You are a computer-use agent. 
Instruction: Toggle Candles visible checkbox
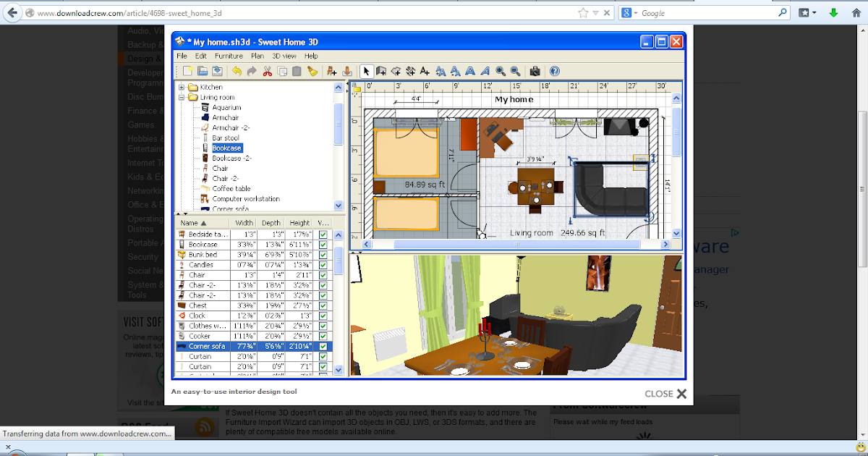coord(323,265)
